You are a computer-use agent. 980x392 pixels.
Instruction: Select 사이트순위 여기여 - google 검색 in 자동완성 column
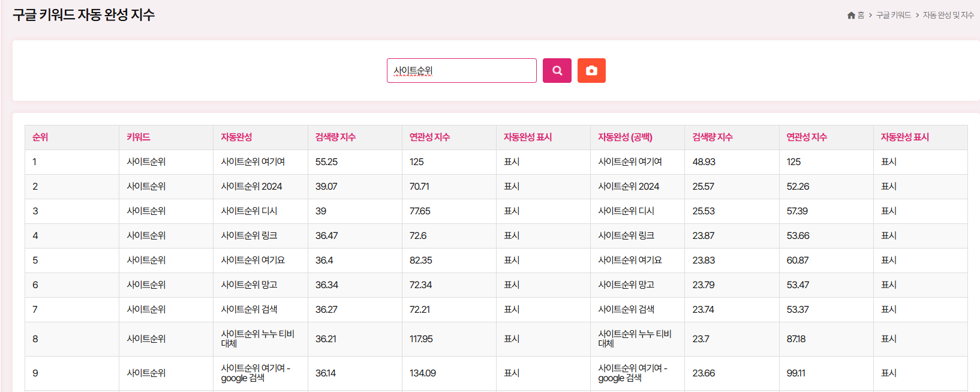tap(255, 373)
